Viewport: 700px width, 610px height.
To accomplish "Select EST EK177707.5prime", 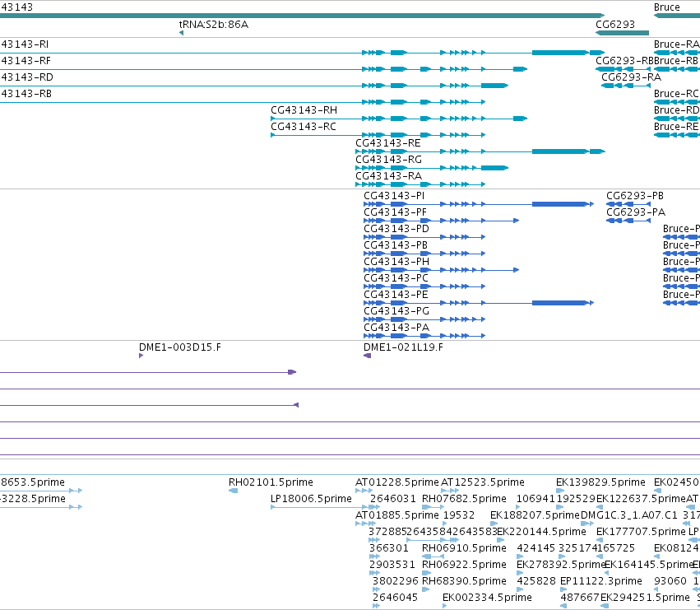I will pos(641,531).
